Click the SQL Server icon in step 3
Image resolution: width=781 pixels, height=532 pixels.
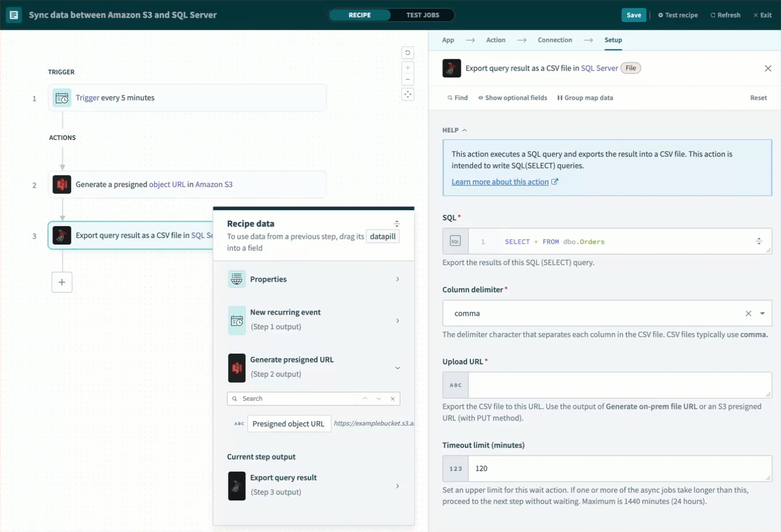coord(62,235)
